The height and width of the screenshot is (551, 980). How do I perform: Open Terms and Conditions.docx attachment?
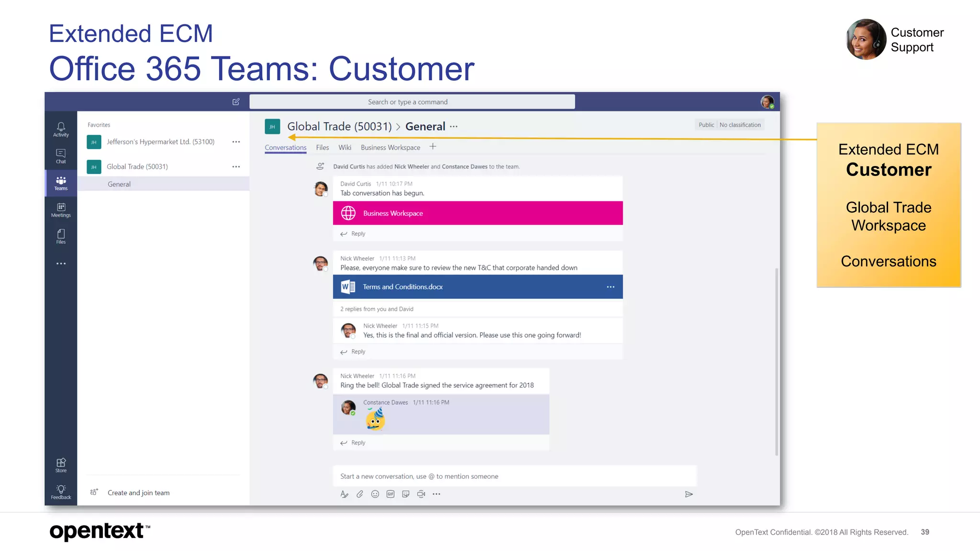(x=478, y=287)
